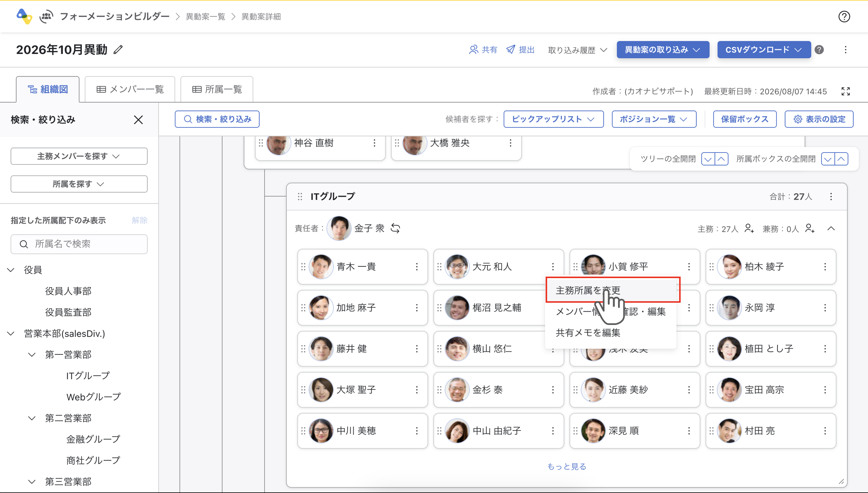This screenshot has width=868, height=493.
Task: Open the menu for 宝田 高宗
Action: (825, 390)
